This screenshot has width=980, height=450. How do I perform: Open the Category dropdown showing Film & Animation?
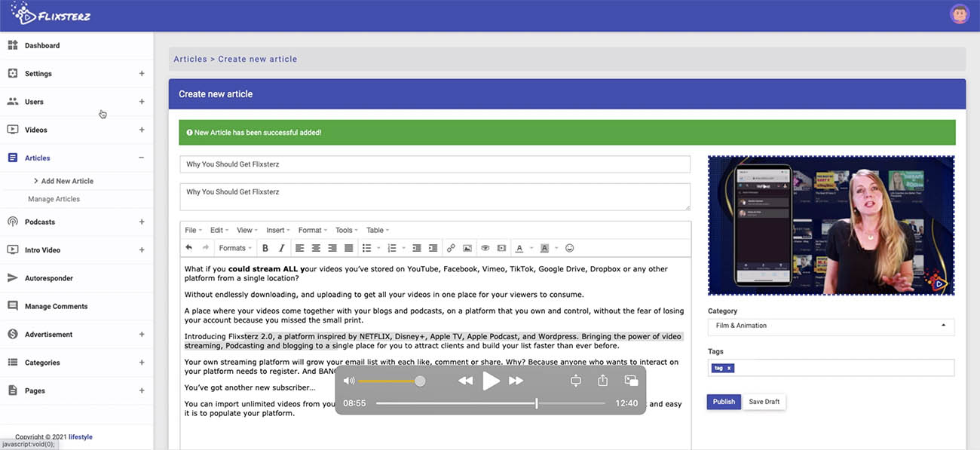pyautogui.click(x=831, y=326)
